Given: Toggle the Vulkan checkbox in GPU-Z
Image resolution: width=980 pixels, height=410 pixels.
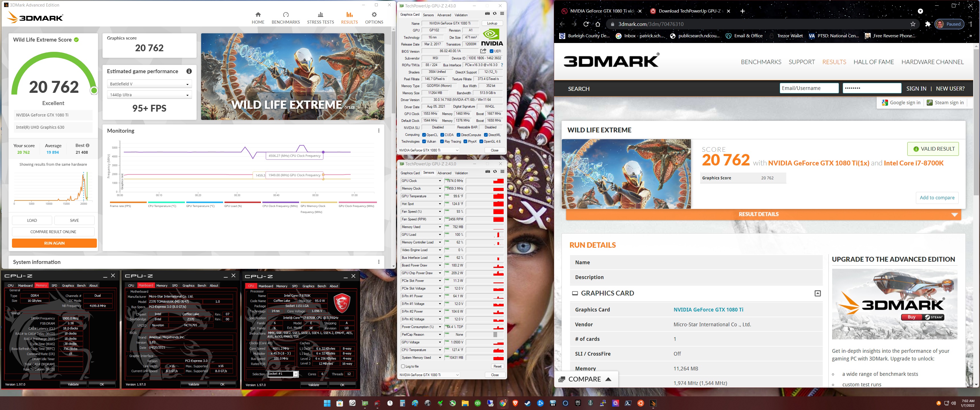Looking at the screenshot, I should [x=424, y=142].
